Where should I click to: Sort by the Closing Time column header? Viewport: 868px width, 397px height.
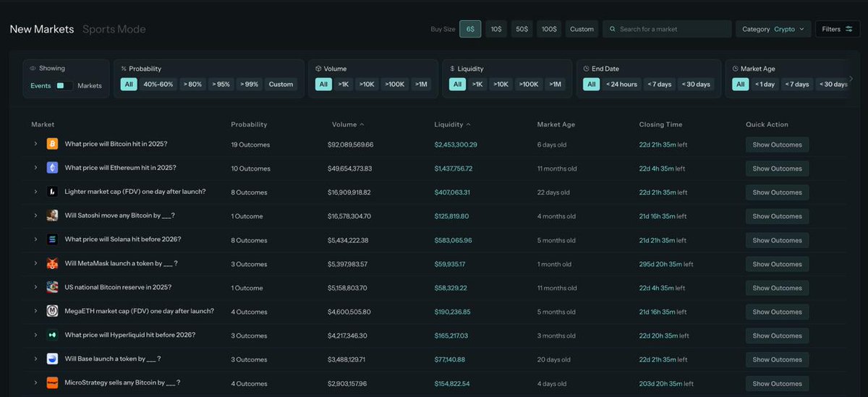(660, 124)
